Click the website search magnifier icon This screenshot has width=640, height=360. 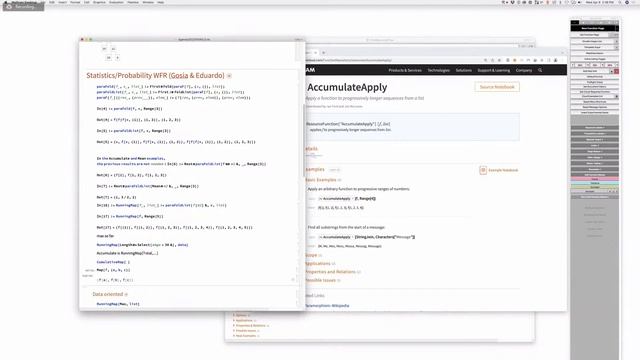tap(540, 70)
